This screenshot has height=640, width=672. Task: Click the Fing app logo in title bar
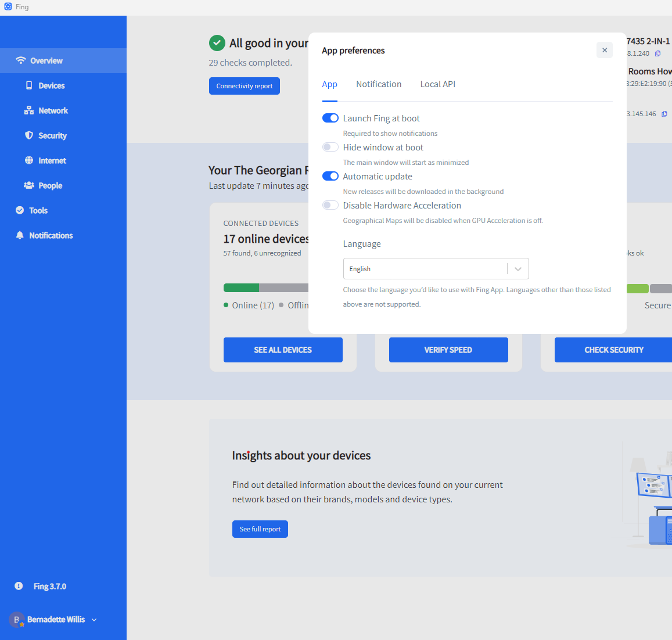click(x=8, y=6)
